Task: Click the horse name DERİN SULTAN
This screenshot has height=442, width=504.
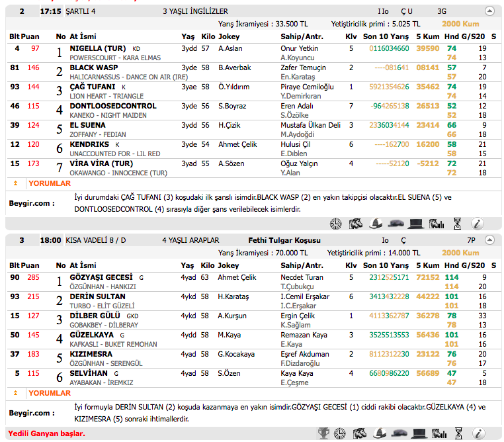Action: tap(97, 296)
